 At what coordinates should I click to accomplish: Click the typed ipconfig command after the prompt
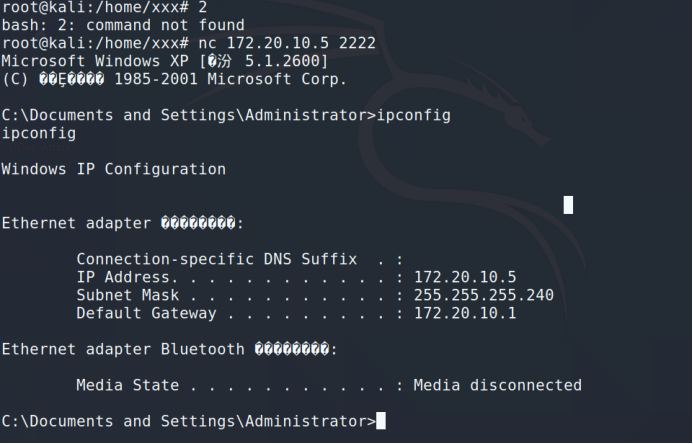414,115
